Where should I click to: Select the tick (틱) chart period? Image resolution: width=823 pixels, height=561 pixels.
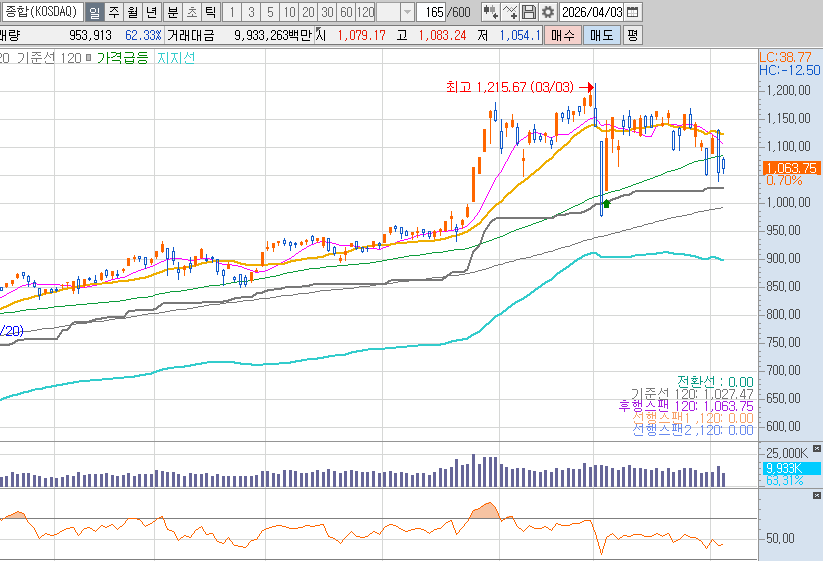pos(210,12)
